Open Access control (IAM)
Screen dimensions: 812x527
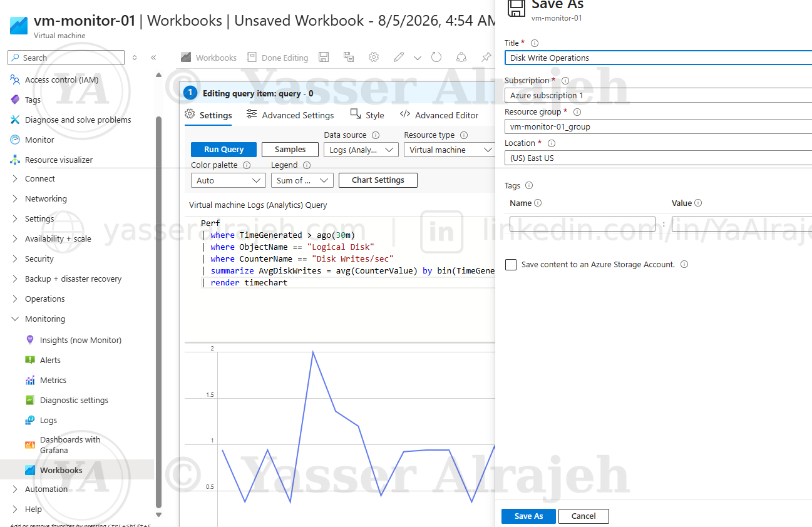tap(61, 79)
